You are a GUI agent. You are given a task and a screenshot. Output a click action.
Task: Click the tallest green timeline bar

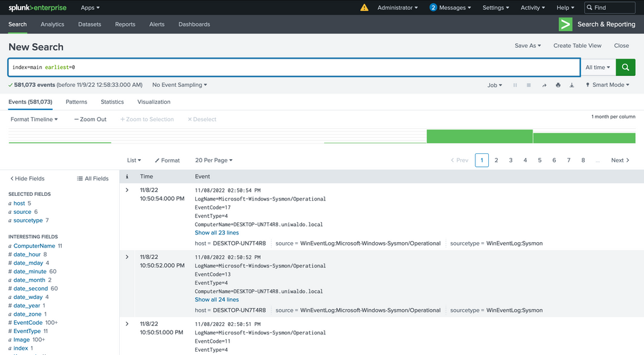479,136
